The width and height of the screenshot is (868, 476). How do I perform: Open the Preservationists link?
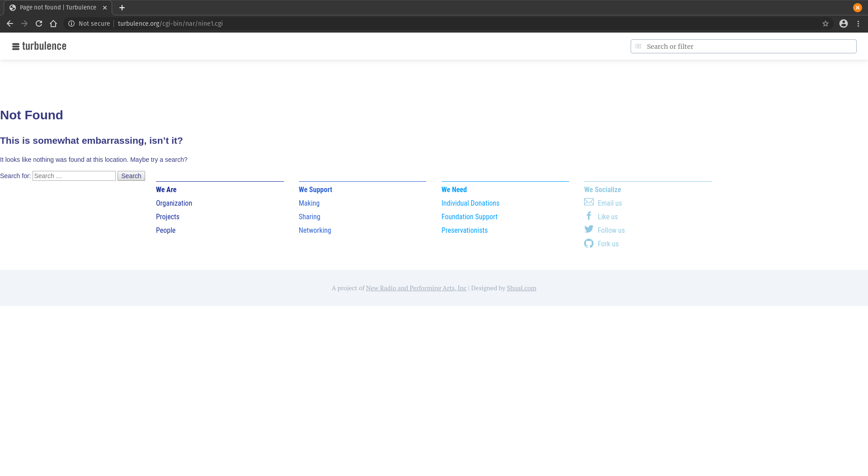pos(465,231)
